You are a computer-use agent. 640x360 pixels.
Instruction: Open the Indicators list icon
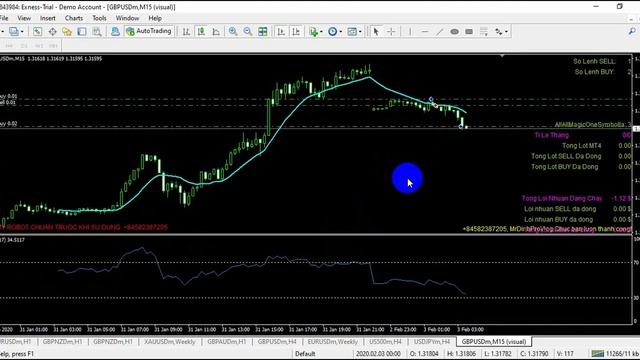tap(313, 31)
